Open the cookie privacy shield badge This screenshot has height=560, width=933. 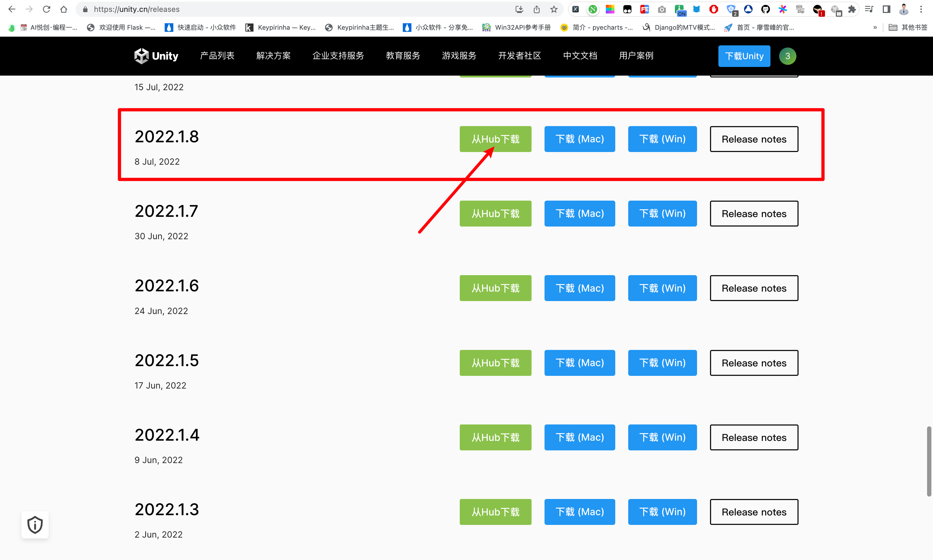(35, 525)
